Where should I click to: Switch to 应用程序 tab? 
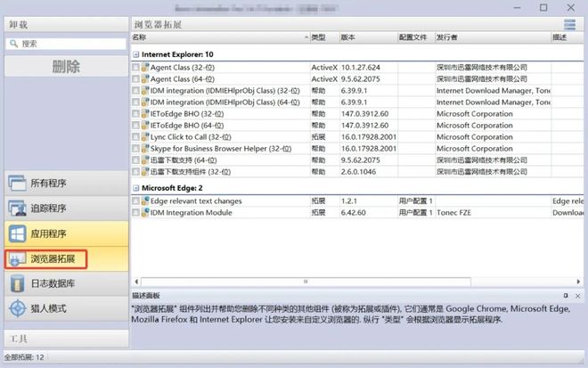66,233
